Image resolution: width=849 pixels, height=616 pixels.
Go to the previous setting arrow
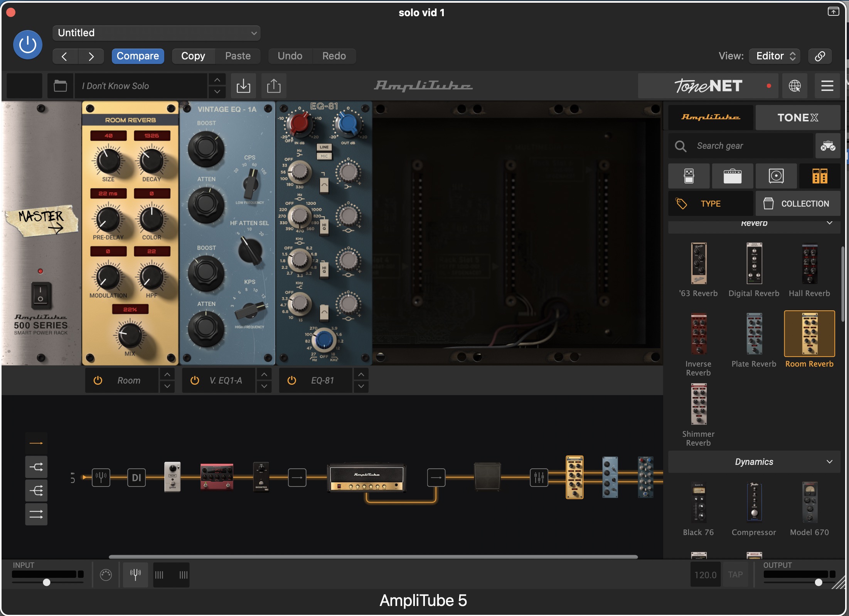point(64,57)
